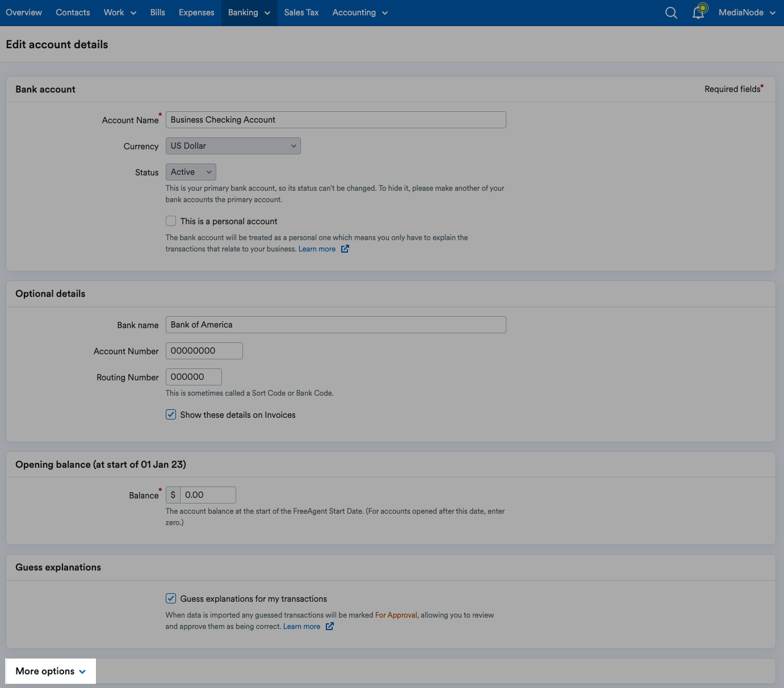Open the Currency dropdown showing US Dollar
Screen dimensions: 784x688
233,146
